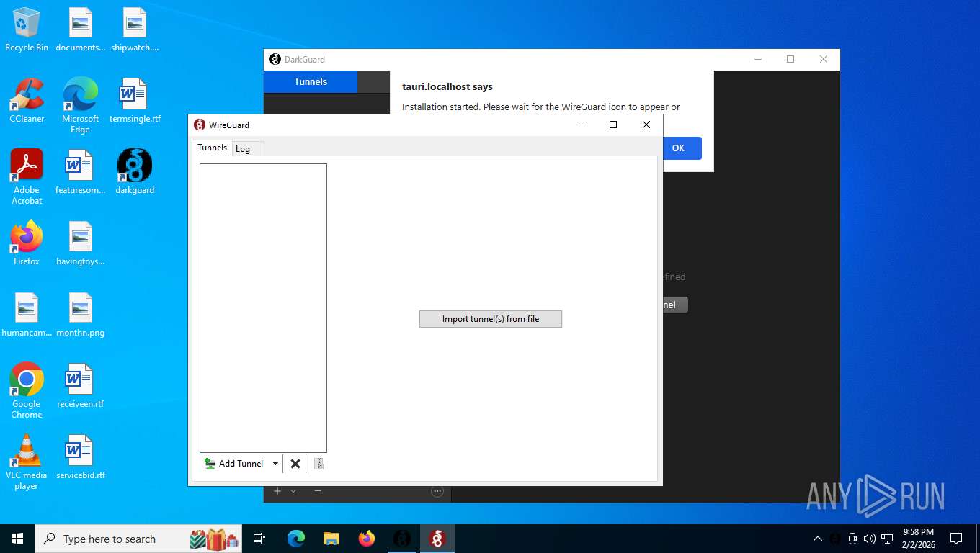Click the gift search highlights icon in taskbar
Screen dimensions: 980x553
pos(214,539)
